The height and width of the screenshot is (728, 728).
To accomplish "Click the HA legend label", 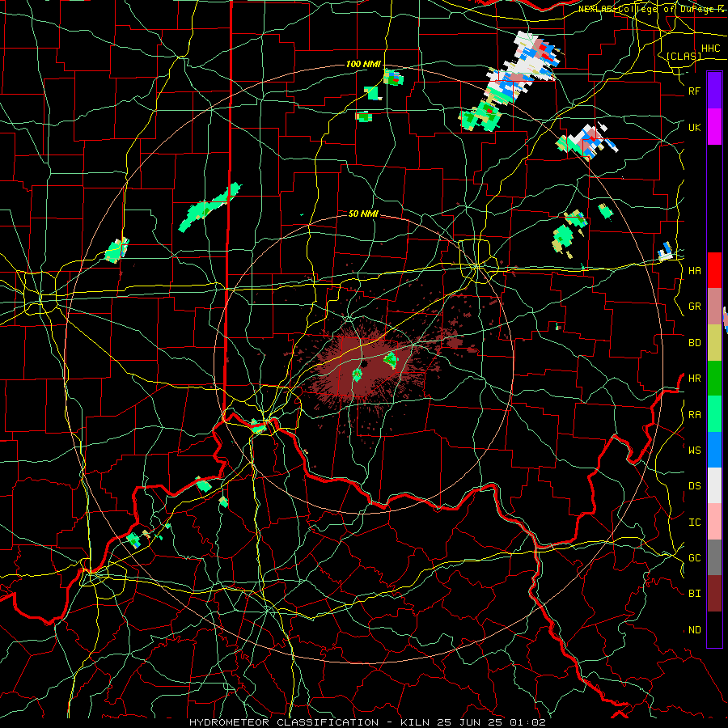I will 694,270.
